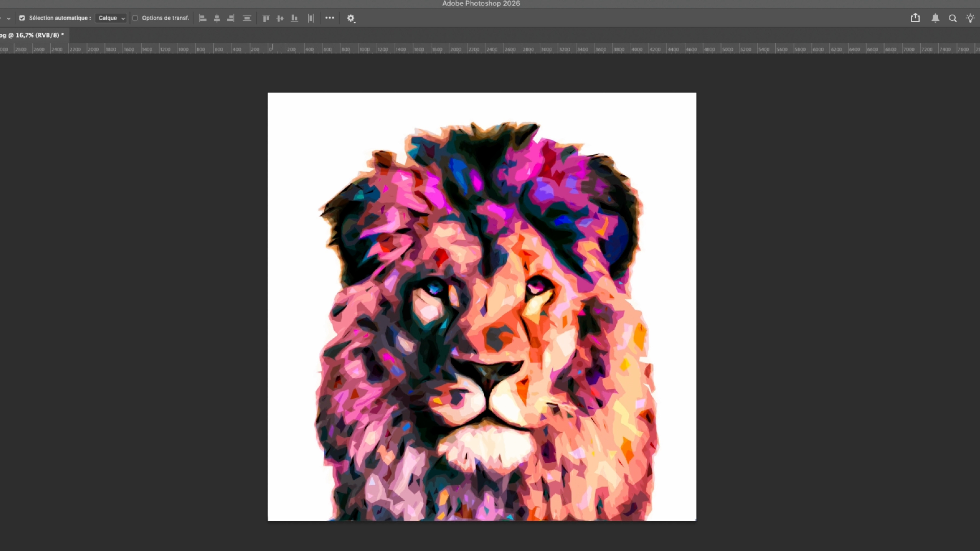Open the share document icon
Screen dimensions: 980x551
click(x=915, y=18)
